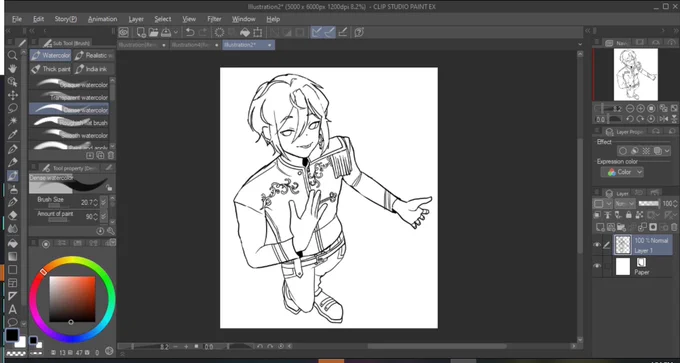Image resolution: width=680 pixels, height=363 pixels.
Task: Flip horizontal icon in Navigator
Action: pos(664,119)
